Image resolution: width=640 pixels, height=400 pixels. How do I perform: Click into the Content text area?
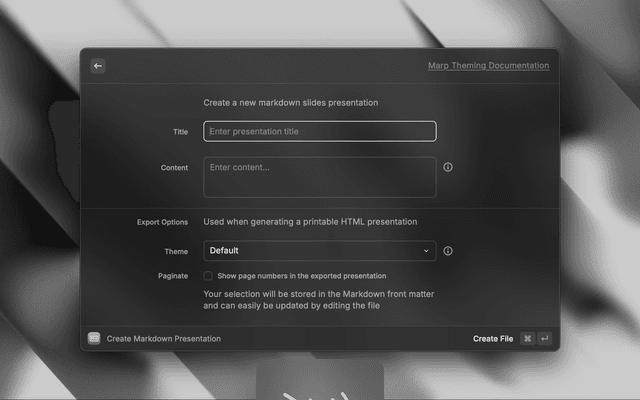pyautogui.click(x=319, y=177)
